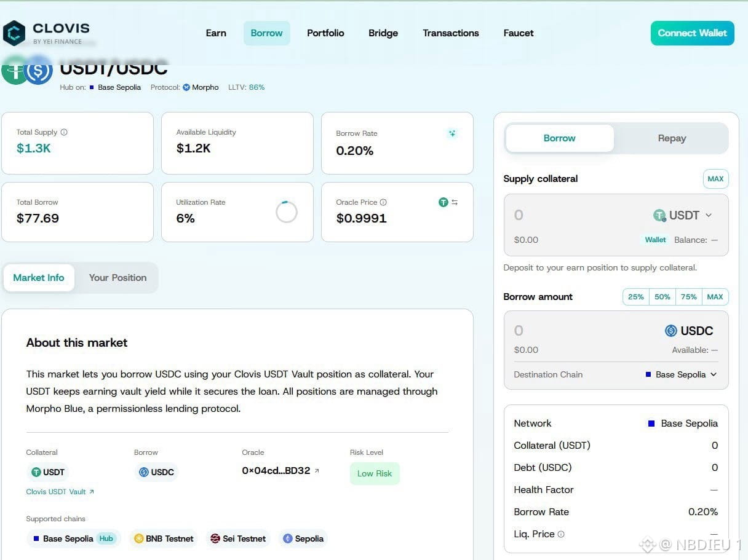Click the BNB Testnet chain icon
Viewport: 748px width, 560px height.
139,538
